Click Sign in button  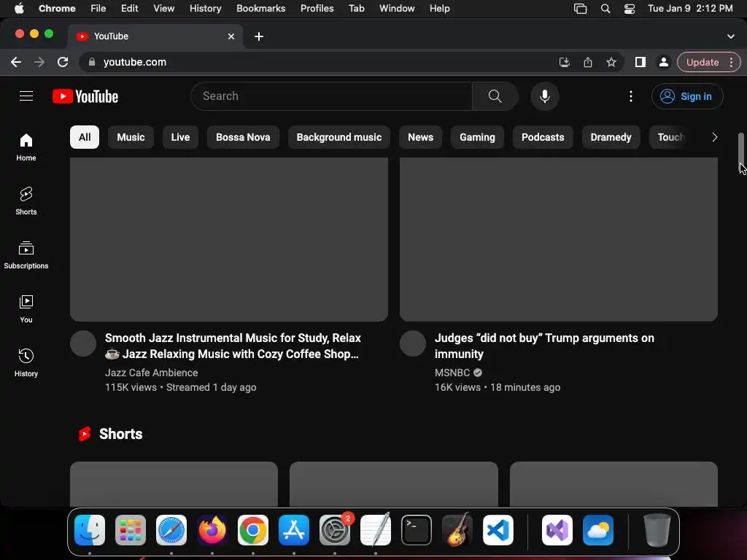687,96
